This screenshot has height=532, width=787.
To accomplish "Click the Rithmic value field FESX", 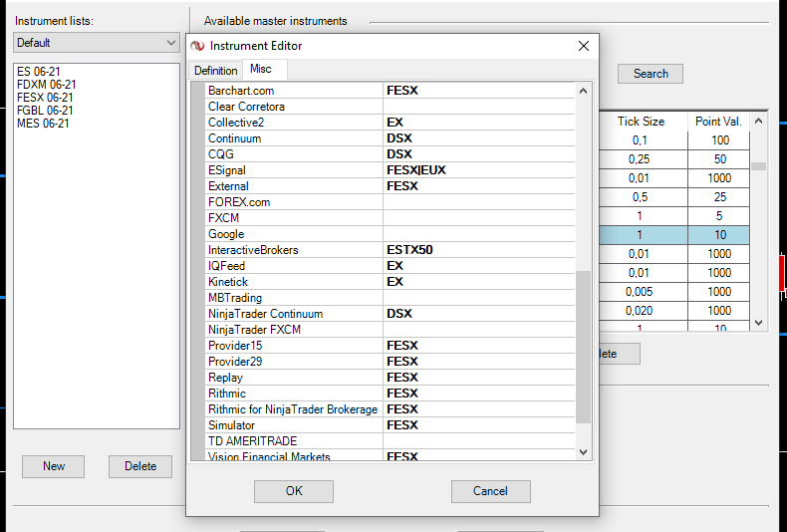I will tap(479, 393).
